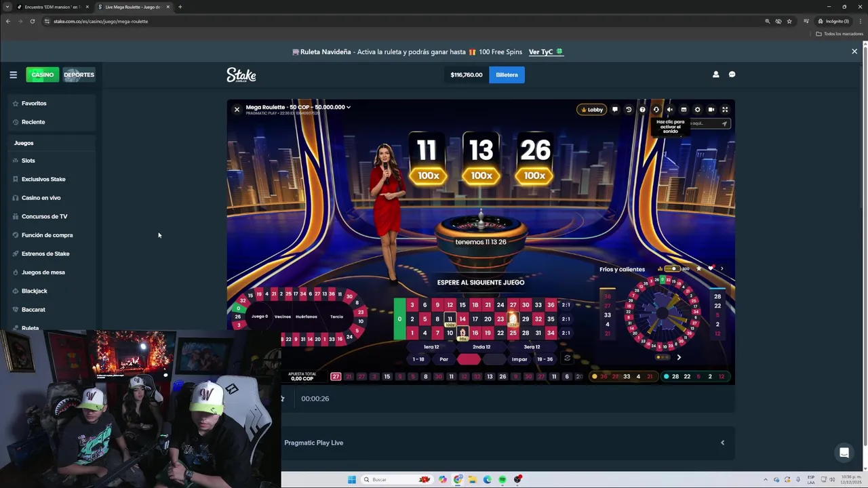Bookmark this page with star icon
Image resolution: width=868 pixels, height=488 pixels.
[789, 21]
